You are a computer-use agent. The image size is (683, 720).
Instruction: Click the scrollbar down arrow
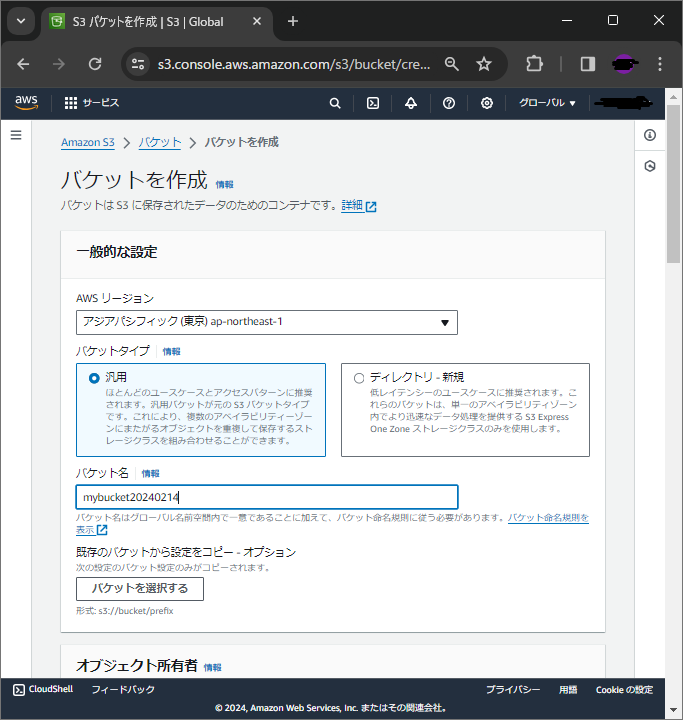[673, 710]
